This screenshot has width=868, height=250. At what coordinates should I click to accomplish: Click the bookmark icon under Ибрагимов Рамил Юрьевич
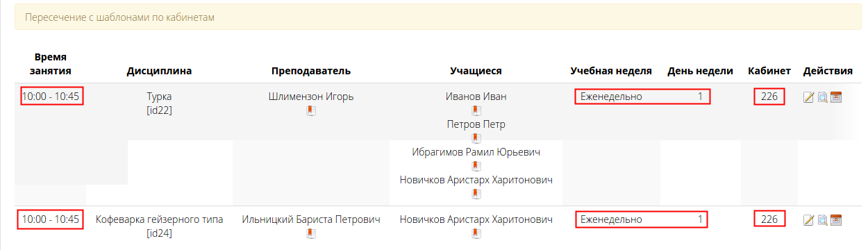click(476, 166)
